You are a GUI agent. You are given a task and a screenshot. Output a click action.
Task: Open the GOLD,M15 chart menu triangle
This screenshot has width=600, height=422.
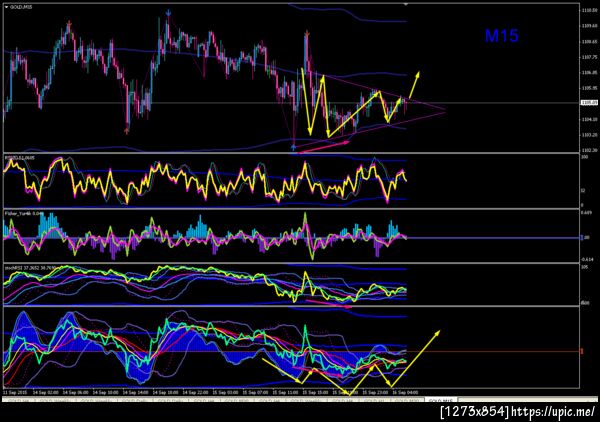[x=6, y=7]
